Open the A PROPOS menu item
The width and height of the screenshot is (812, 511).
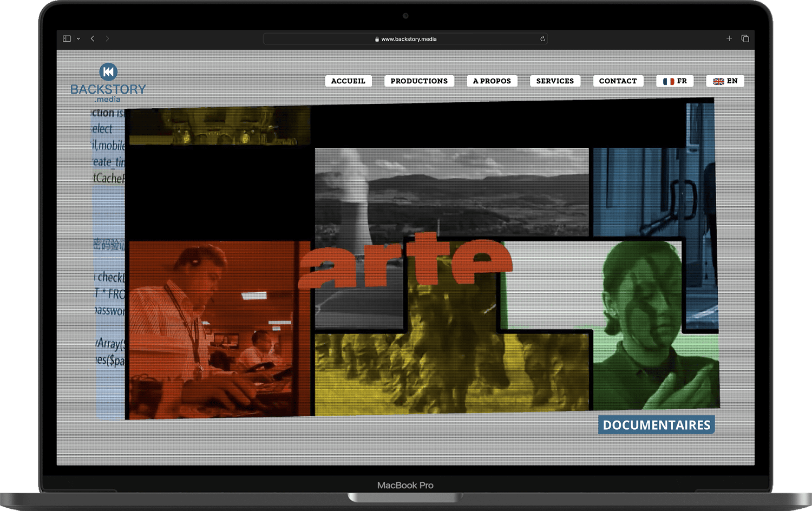click(492, 81)
